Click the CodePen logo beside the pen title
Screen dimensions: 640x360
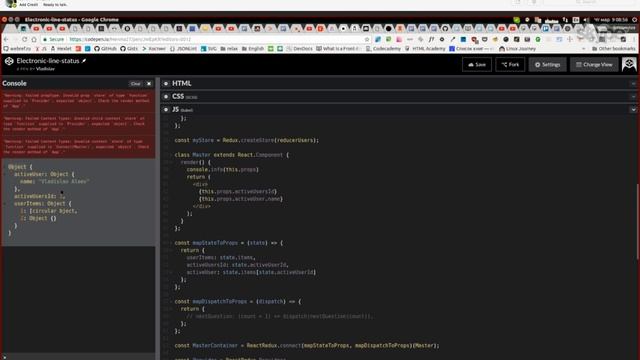tap(9, 61)
